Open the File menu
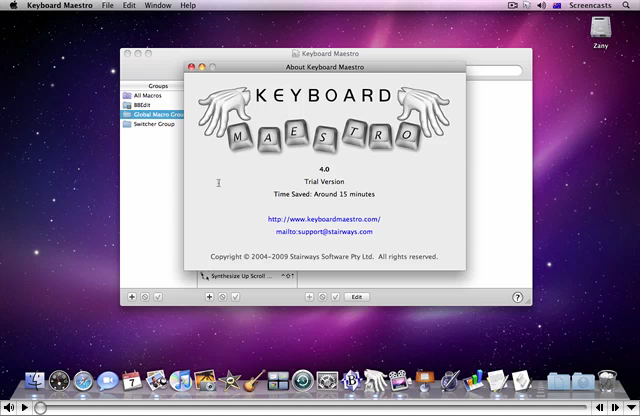 pos(108,5)
